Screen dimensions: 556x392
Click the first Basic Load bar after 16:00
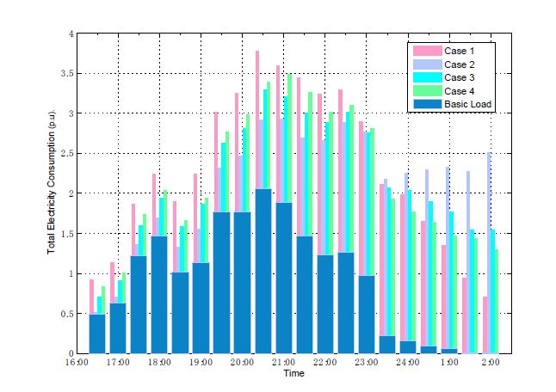[97, 334]
